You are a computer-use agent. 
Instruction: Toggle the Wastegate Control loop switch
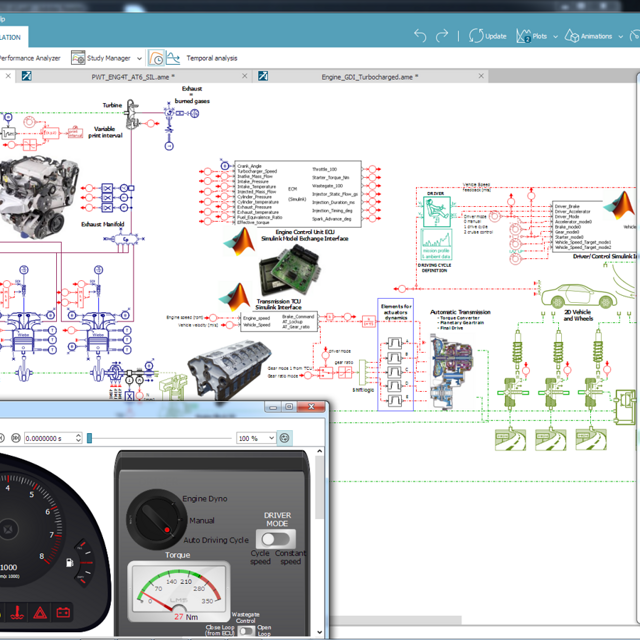coord(245,631)
